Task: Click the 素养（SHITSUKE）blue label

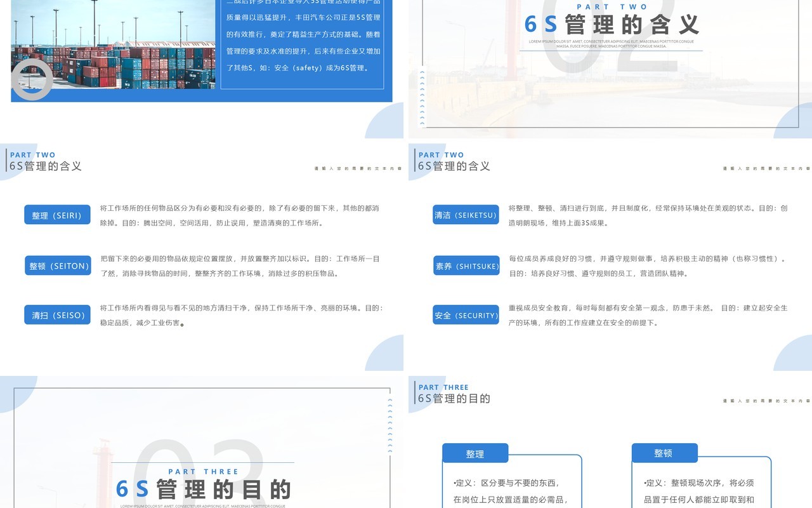Action: coord(466,265)
